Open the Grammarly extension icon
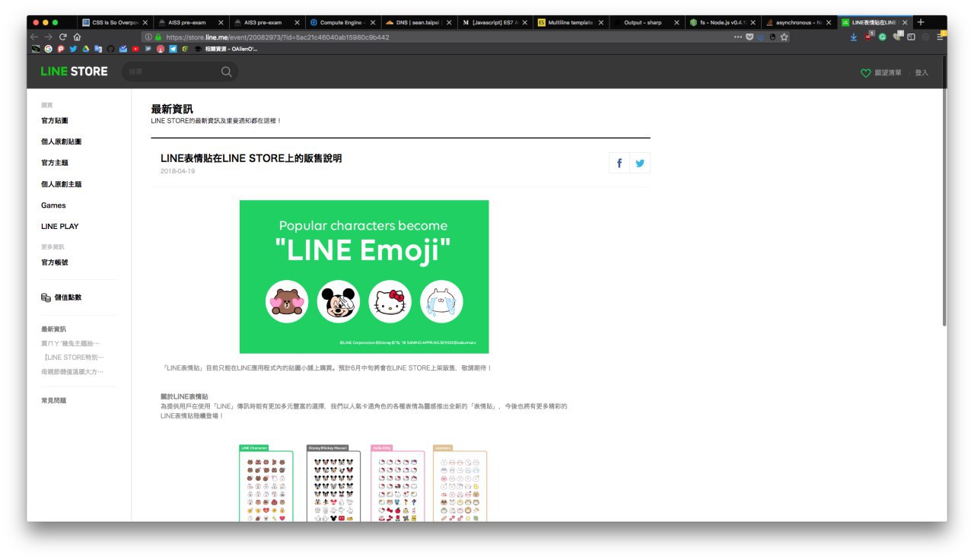The width and height of the screenshot is (974, 560). [883, 37]
